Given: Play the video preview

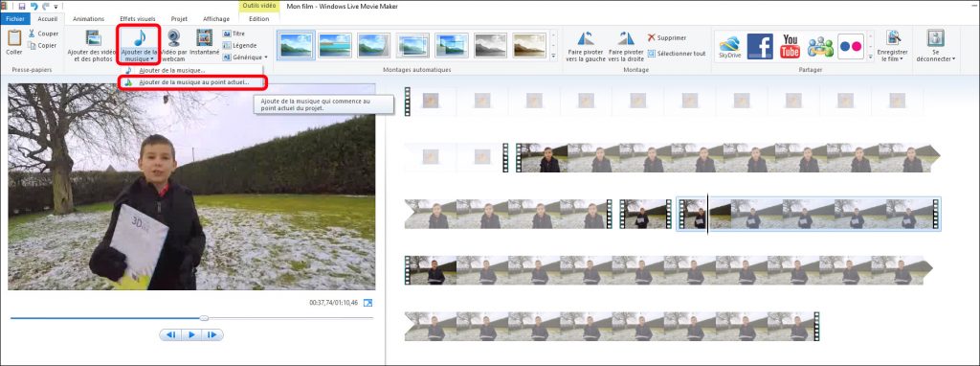Looking at the screenshot, I should (x=191, y=334).
